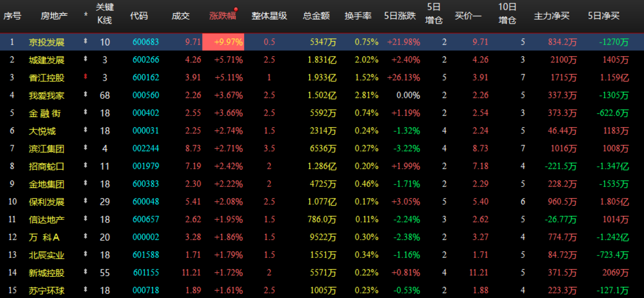644x298 pixels.
Task: Click the marker icon beside 万科A
Action: point(86,237)
